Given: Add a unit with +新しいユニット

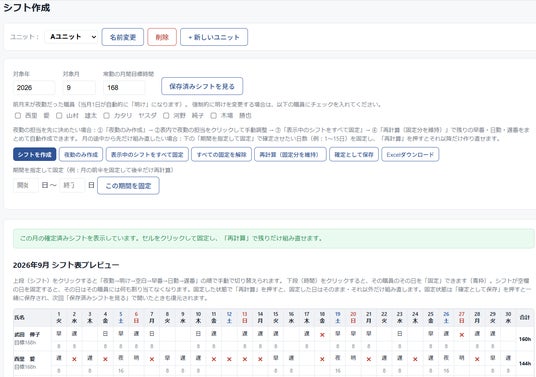Looking at the screenshot, I should [214, 37].
